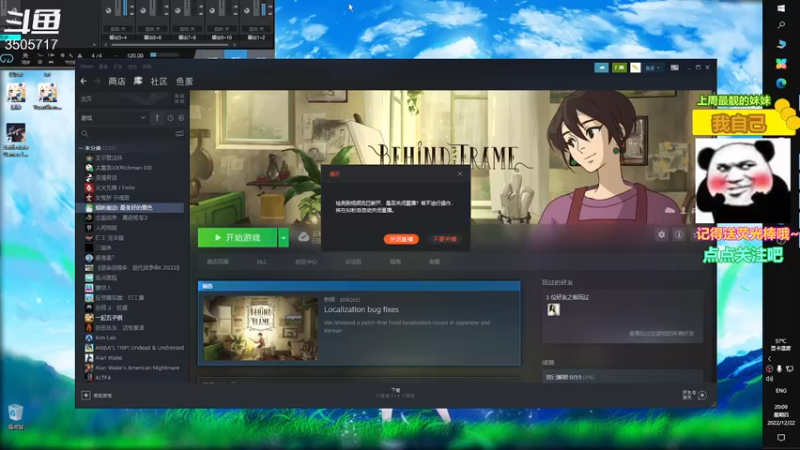This screenshot has height=450, width=800.
Task: Open launch options arrow beside 开始游戏
Action: (284, 238)
